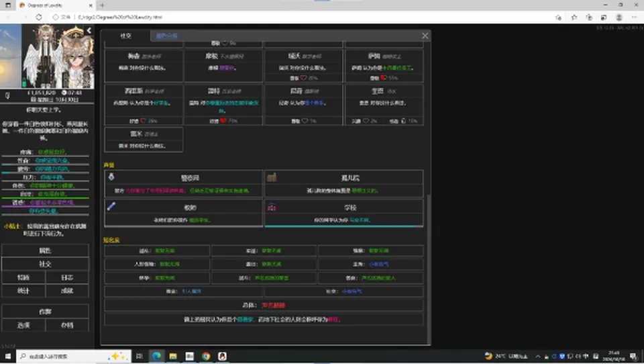The image size is (644, 364).
Task: Click the red heart showing 75%
Action: 223,121
